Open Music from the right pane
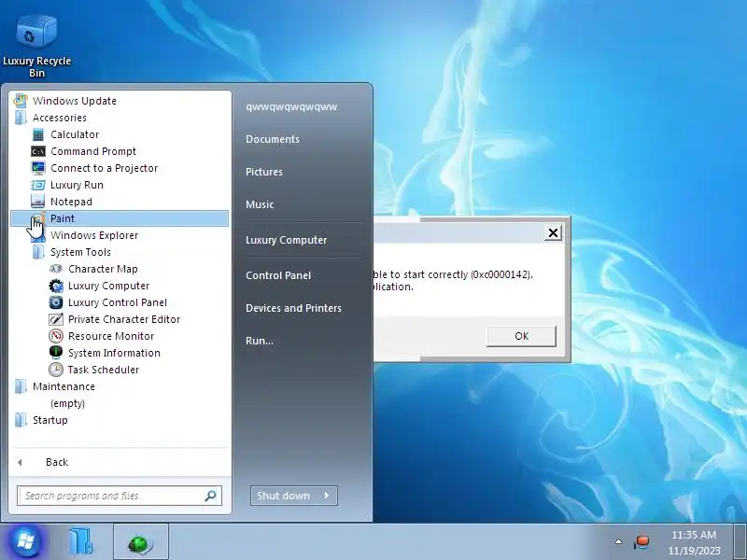 point(260,204)
